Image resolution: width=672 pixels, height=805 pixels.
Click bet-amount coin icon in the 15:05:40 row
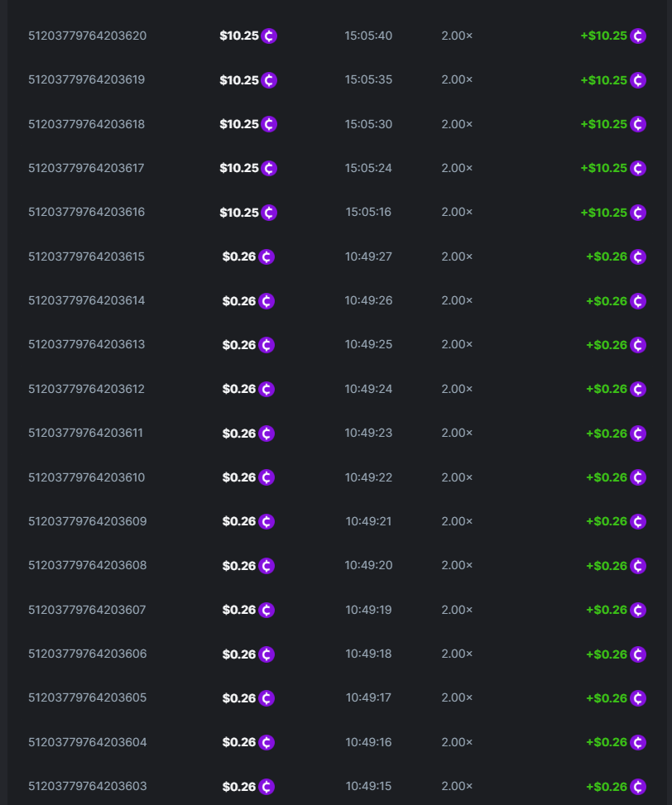[269, 36]
